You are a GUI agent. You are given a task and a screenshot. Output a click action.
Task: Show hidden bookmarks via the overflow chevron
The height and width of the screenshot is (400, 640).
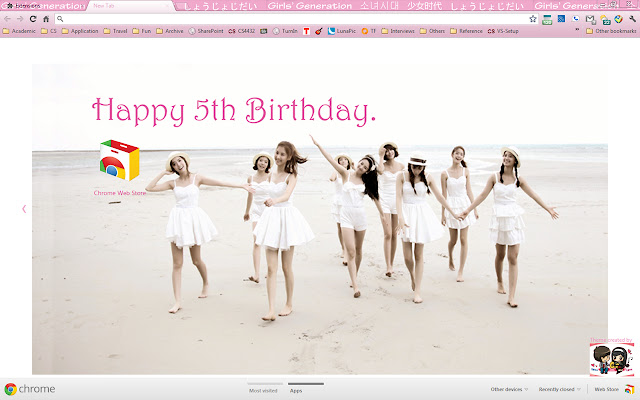pyautogui.click(x=577, y=30)
